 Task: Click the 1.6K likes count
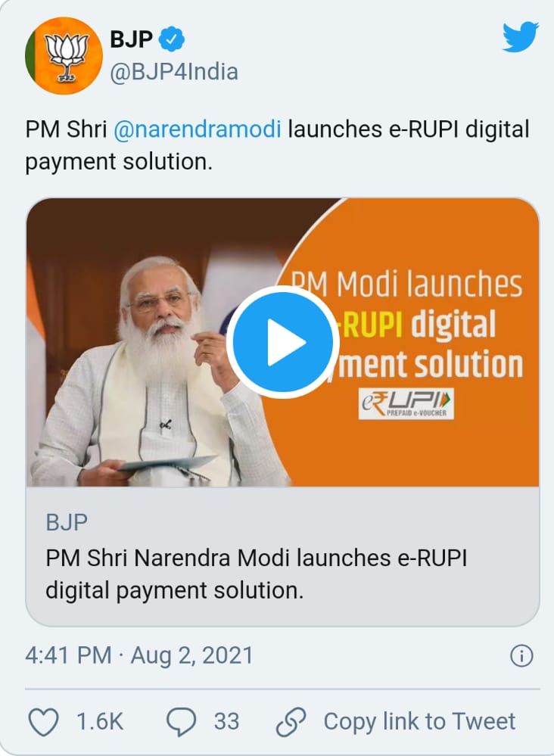pyautogui.click(x=100, y=722)
